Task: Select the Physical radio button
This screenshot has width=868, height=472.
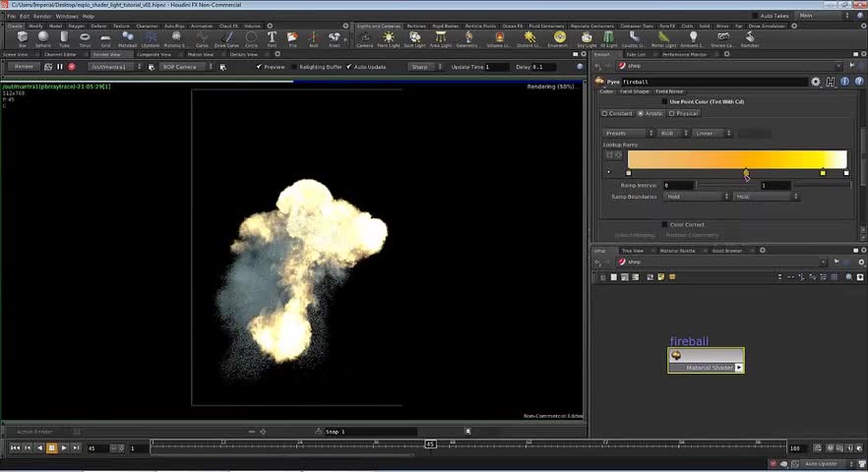Action: coord(673,114)
